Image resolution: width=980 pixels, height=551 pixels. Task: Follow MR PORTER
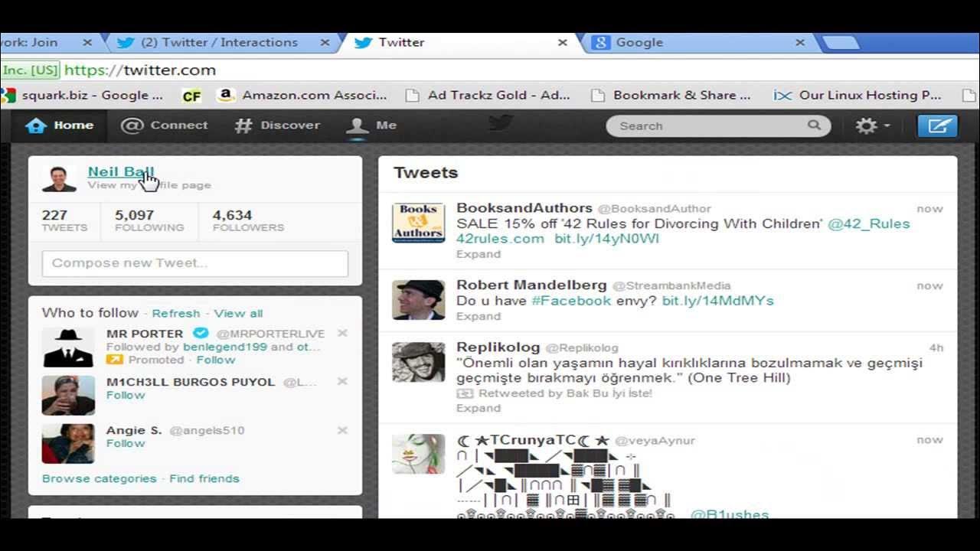pyautogui.click(x=216, y=360)
